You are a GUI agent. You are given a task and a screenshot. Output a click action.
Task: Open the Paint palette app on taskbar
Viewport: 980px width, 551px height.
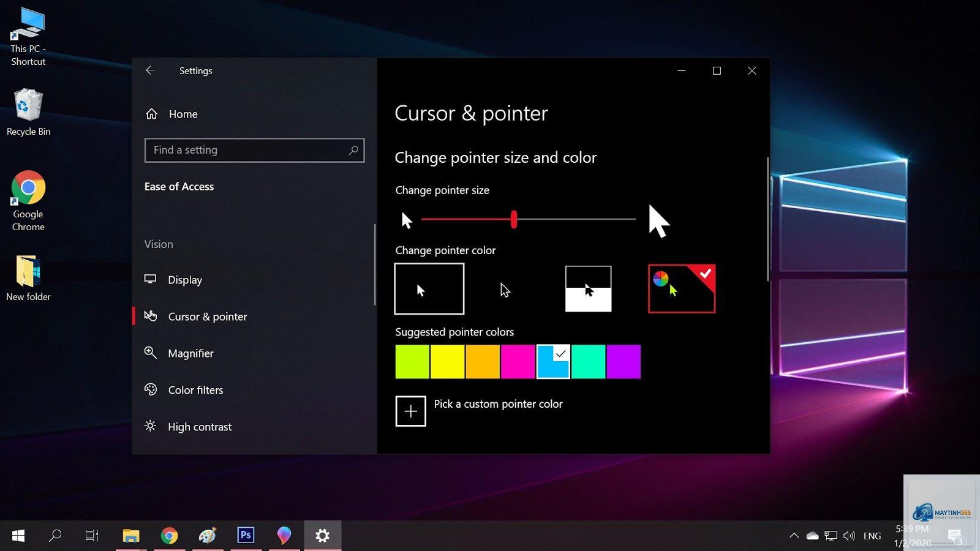(207, 536)
